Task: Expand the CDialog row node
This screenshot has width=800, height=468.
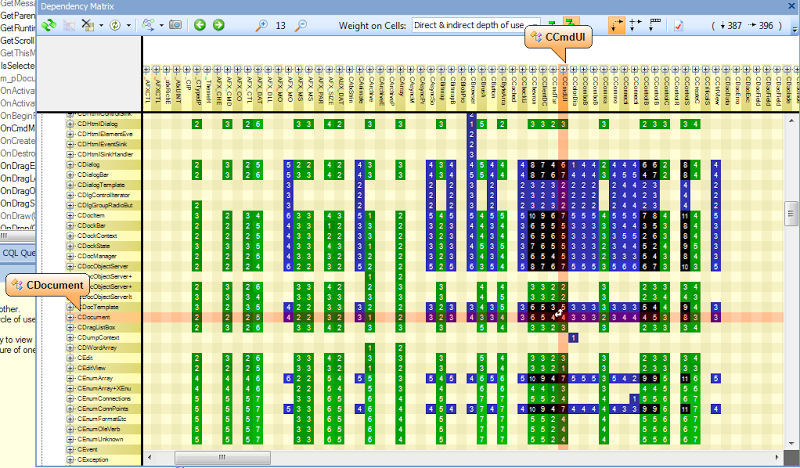Action: pos(70,165)
